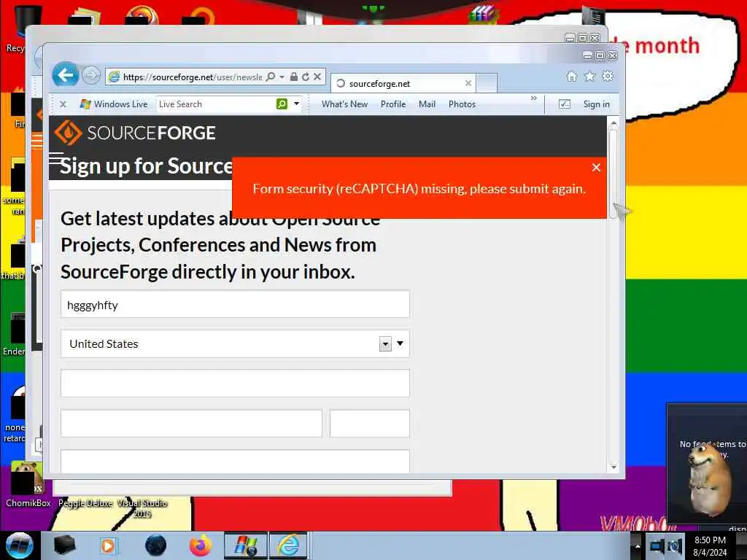The width and height of the screenshot is (747, 560).
Task: Click the browser Back arrow button
Action: click(65, 75)
